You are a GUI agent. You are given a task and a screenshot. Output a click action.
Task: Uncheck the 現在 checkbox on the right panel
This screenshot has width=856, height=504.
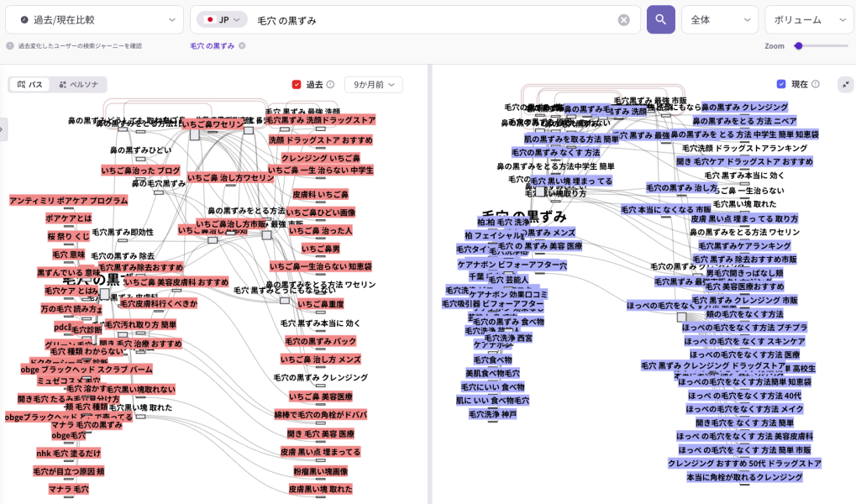click(783, 84)
